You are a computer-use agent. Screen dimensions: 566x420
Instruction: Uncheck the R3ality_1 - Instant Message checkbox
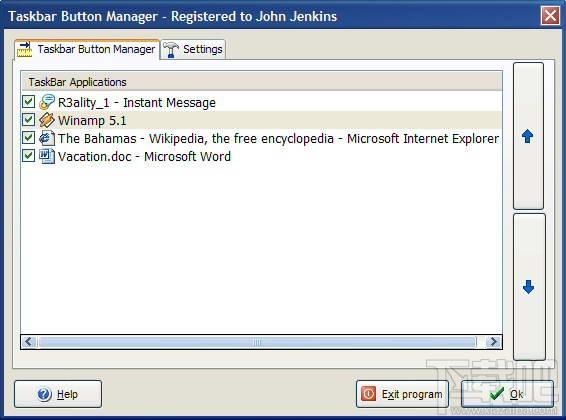coord(28,102)
